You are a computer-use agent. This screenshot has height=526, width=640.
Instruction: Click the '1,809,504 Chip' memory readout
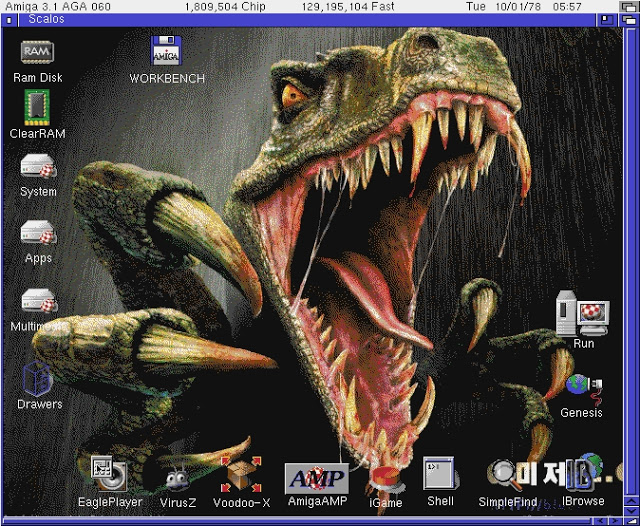[225, 7]
